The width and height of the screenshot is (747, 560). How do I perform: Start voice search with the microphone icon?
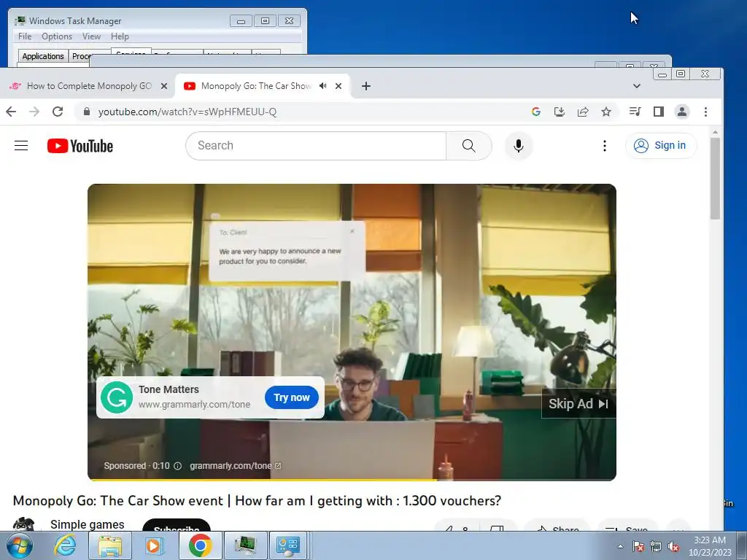(519, 146)
